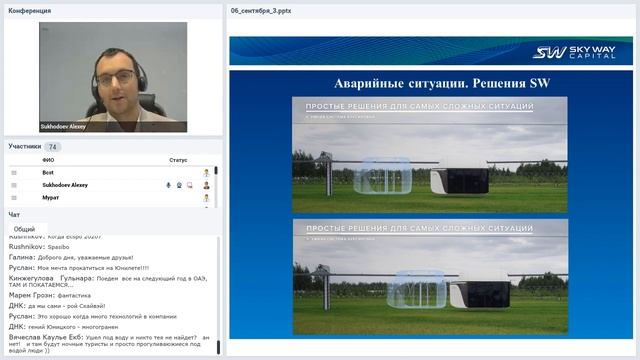Click the square marker beside Мурат
Image resolution: width=640 pixels, height=360 pixels.
[14, 198]
